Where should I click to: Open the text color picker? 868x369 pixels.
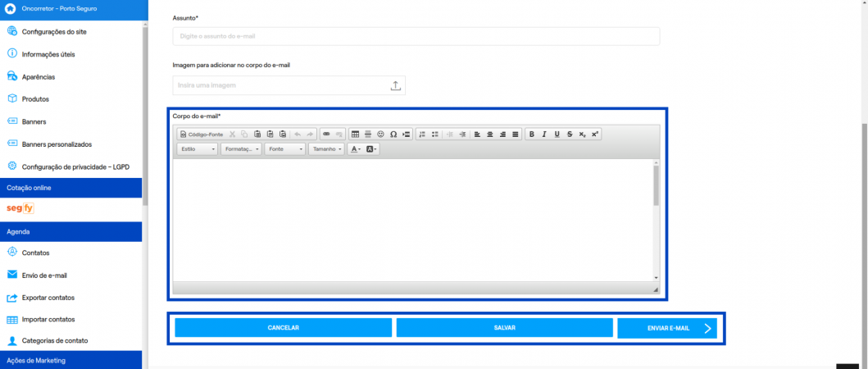tap(356, 149)
